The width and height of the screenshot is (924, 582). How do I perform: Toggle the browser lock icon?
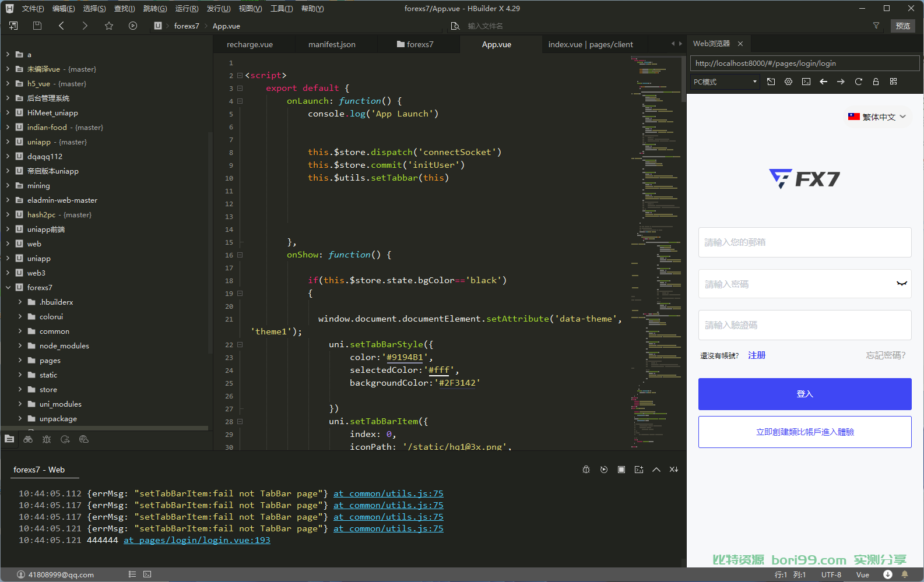pos(876,82)
